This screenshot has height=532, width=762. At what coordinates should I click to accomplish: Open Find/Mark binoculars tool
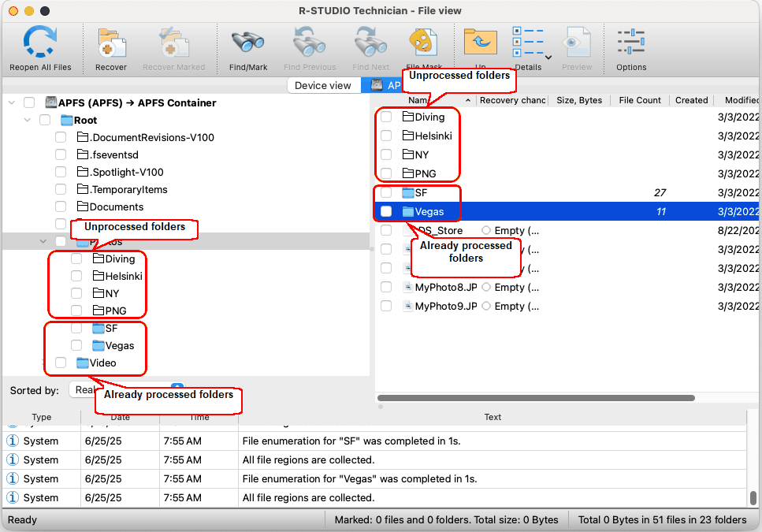coord(248,43)
